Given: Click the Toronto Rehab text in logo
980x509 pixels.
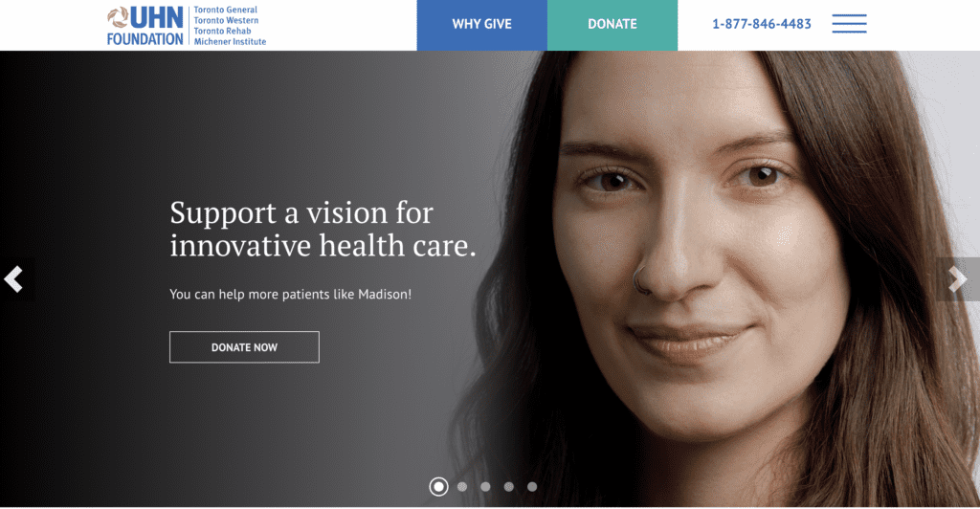Looking at the screenshot, I should (x=222, y=31).
